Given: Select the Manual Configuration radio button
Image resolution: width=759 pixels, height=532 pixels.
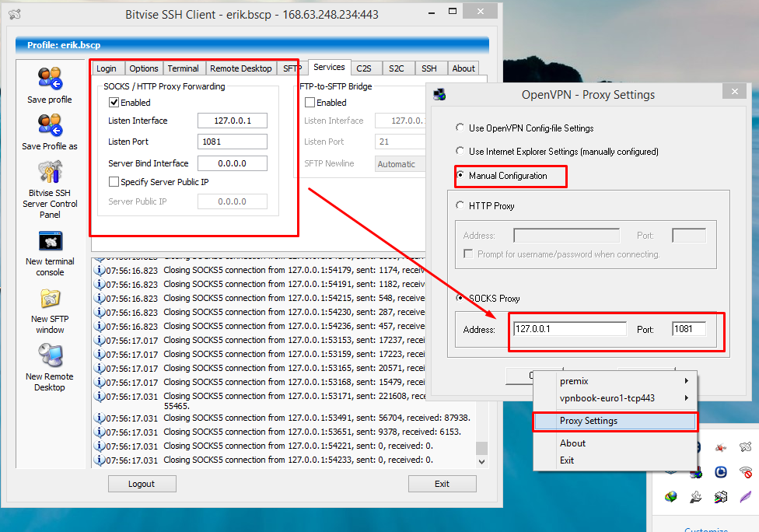Looking at the screenshot, I should (460, 175).
